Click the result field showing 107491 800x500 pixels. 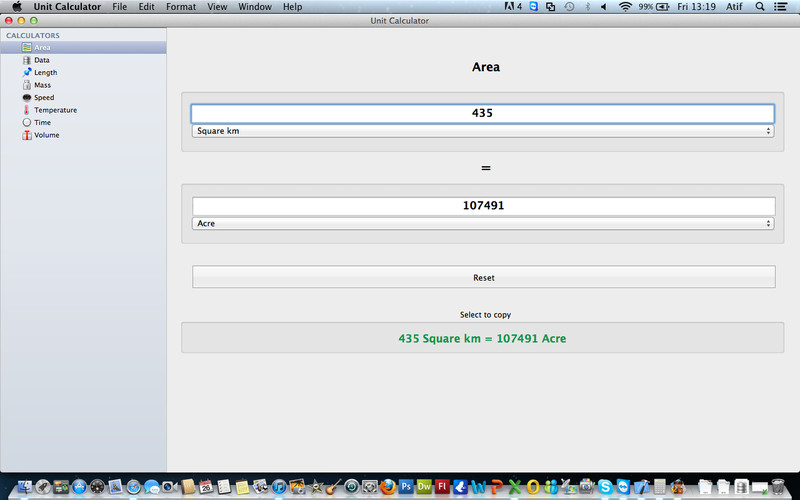(x=483, y=206)
